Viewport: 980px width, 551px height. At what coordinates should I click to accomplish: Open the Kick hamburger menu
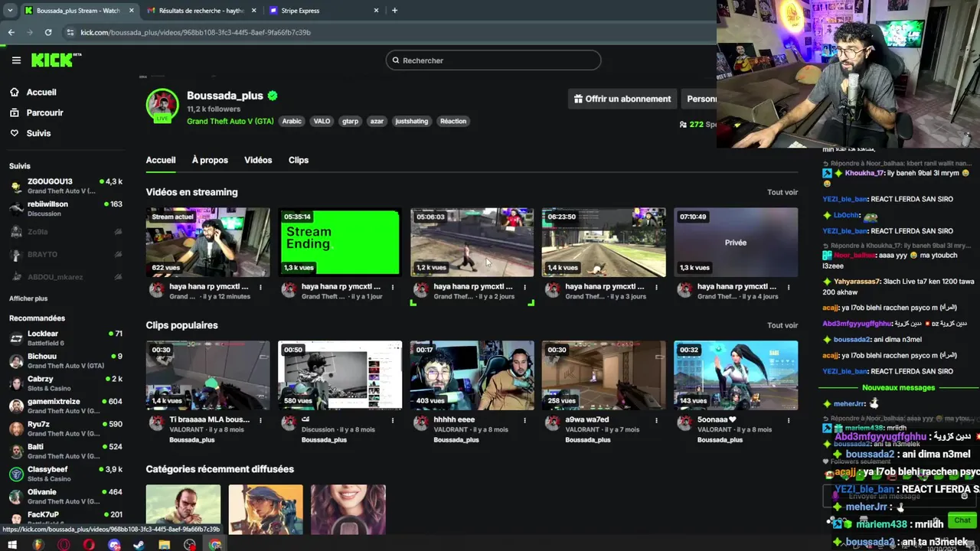click(x=16, y=60)
